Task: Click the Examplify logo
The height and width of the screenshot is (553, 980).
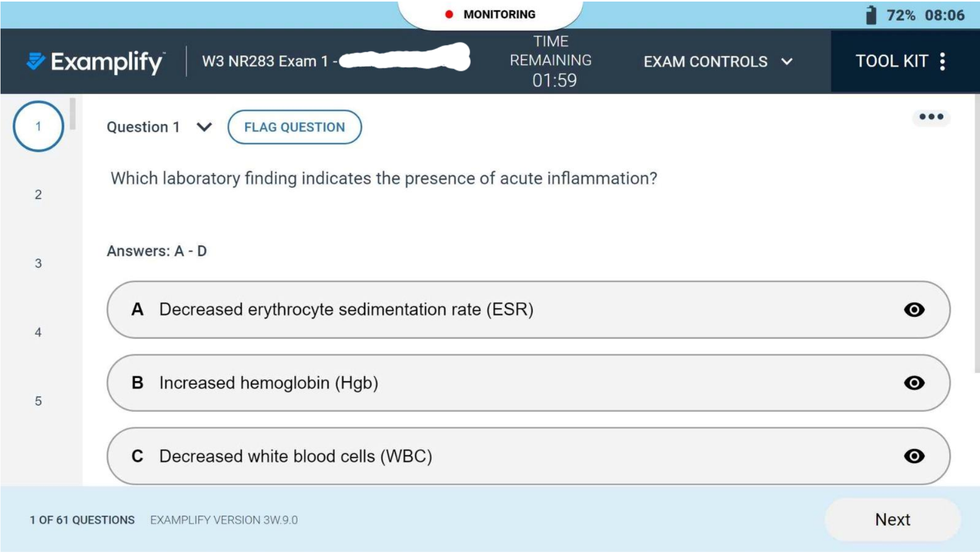Action: [96, 61]
